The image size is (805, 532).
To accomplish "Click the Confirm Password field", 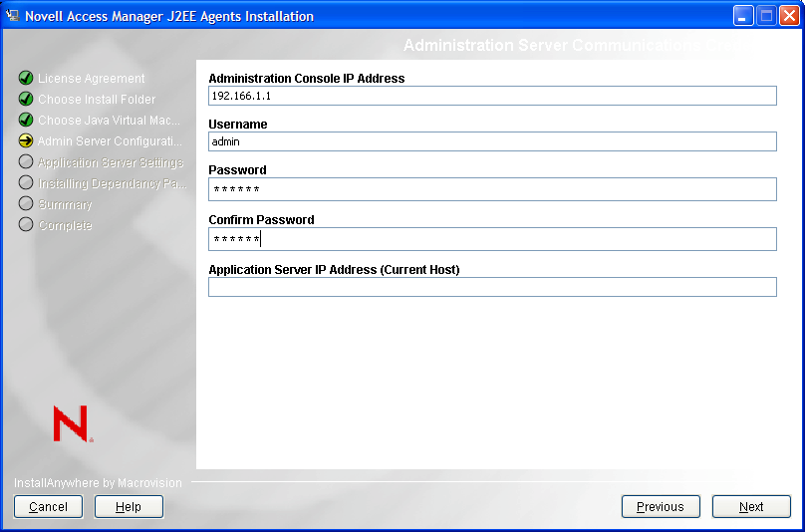I will pyautogui.click(x=492, y=239).
